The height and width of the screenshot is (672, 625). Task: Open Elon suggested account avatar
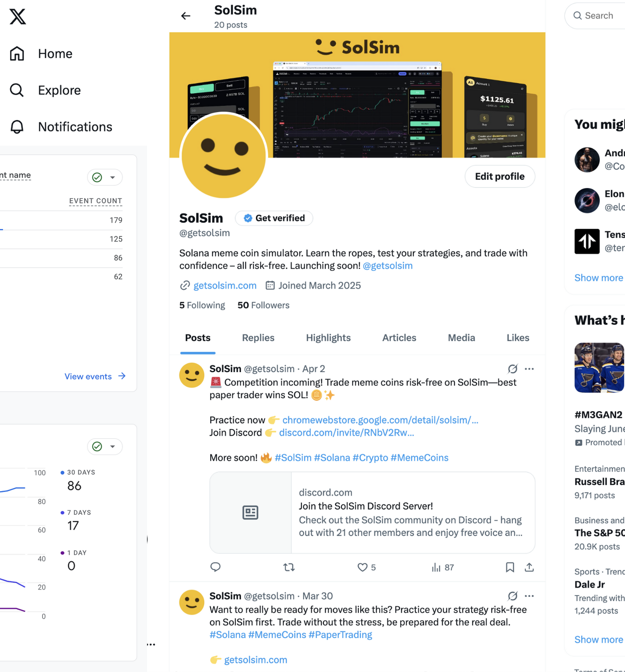pyautogui.click(x=587, y=201)
